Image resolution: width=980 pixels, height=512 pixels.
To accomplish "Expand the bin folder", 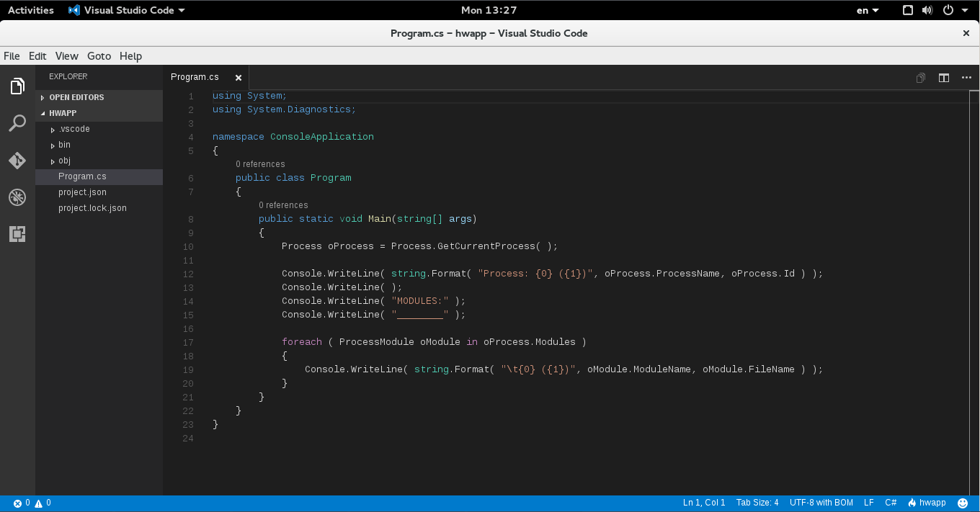I will pyautogui.click(x=99, y=145).
